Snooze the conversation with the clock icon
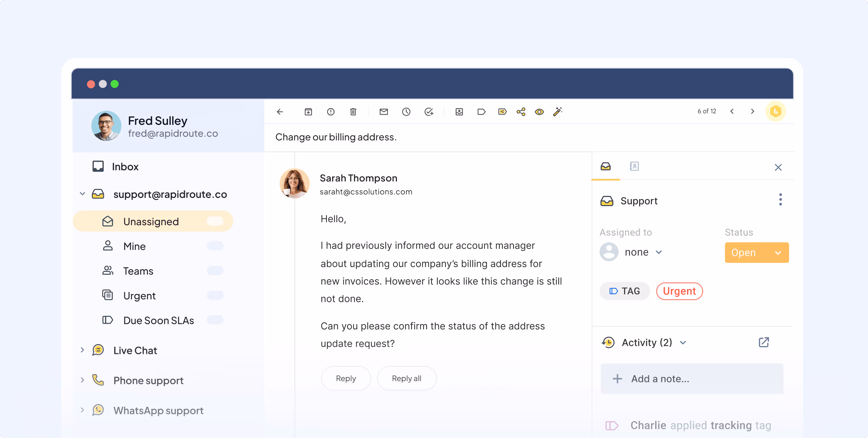 point(406,111)
